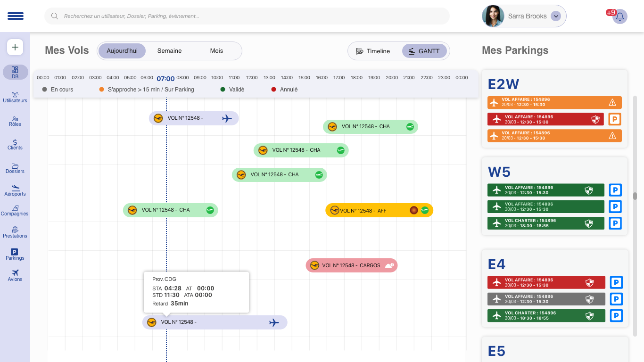This screenshot has width=644, height=362.
Task: Open the notifications bell
Action: [x=619, y=16]
